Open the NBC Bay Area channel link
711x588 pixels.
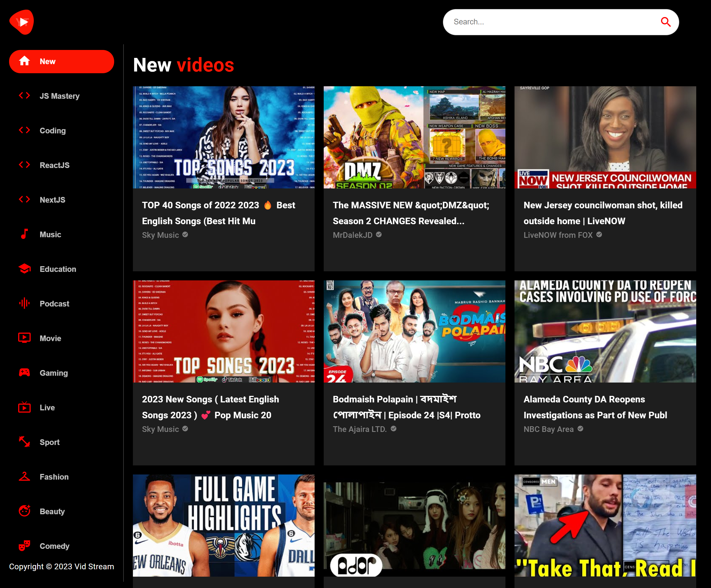(549, 429)
